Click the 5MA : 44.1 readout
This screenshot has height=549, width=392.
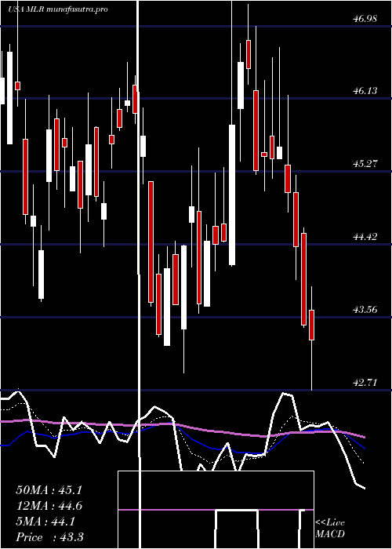(x=45, y=522)
